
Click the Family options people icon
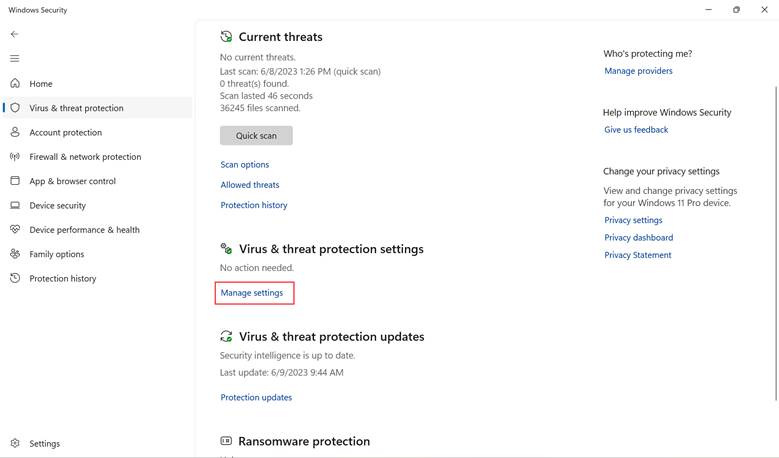pos(15,254)
